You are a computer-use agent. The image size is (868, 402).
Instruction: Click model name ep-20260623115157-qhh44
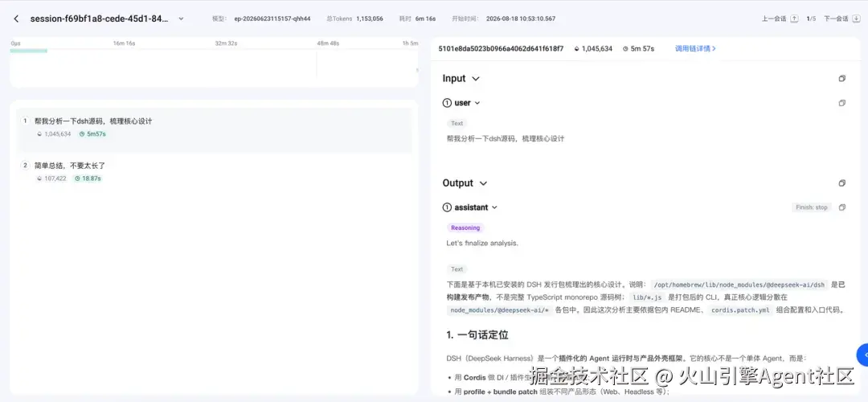[272, 18]
